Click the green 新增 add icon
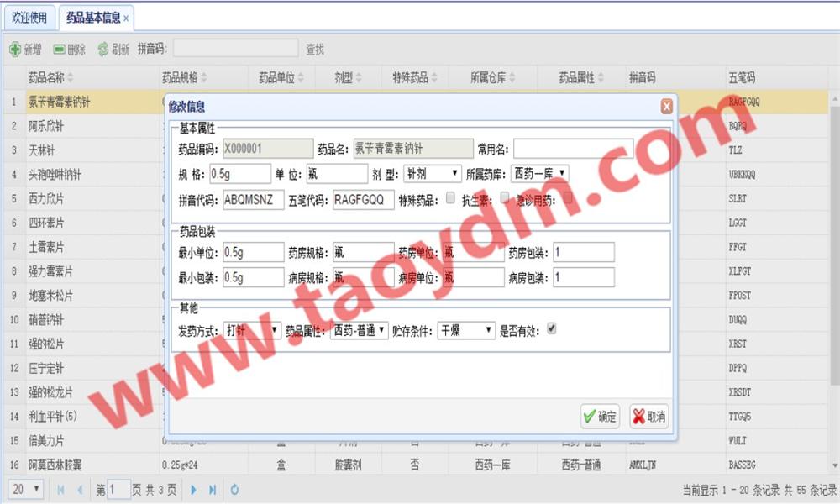840x504 pixels. pyautogui.click(x=15, y=50)
